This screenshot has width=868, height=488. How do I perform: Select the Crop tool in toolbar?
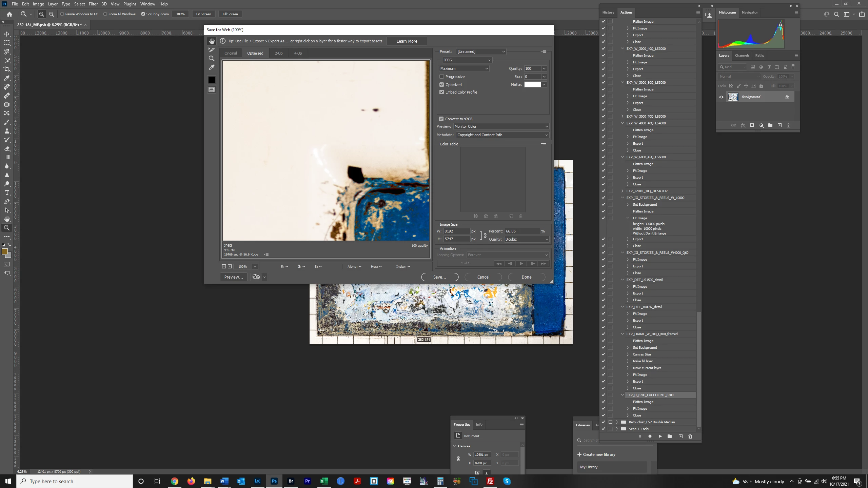pyautogui.click(x=7, y=69)
